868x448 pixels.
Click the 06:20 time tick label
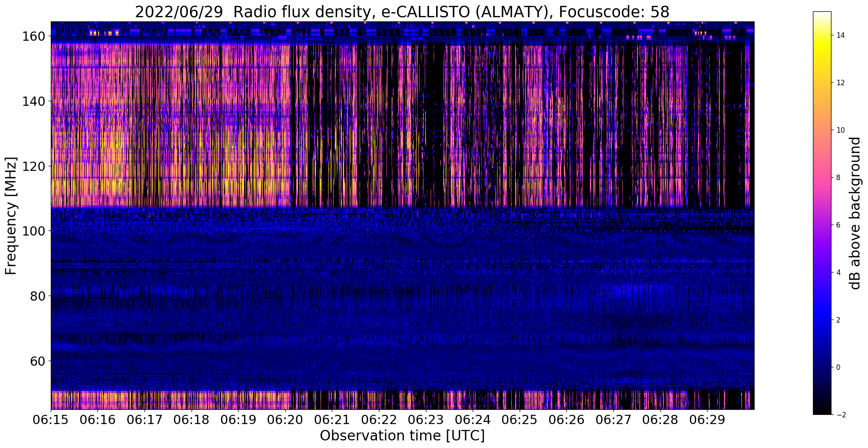285,419
